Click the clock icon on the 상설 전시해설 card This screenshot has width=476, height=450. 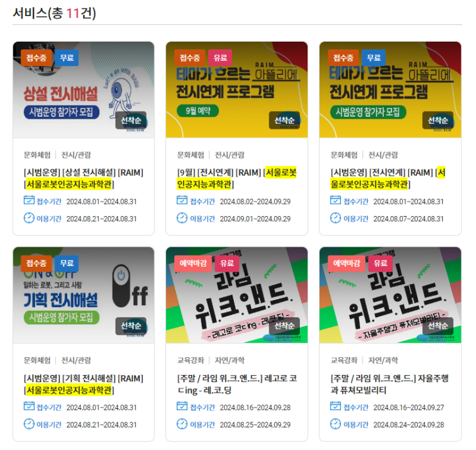(x=29, y=218)
